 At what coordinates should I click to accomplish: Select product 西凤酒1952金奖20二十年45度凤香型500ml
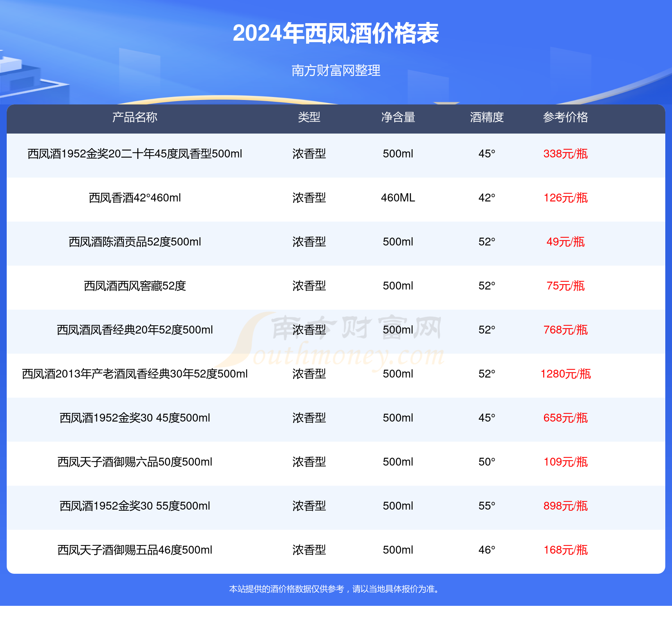[x=135, y=154]
